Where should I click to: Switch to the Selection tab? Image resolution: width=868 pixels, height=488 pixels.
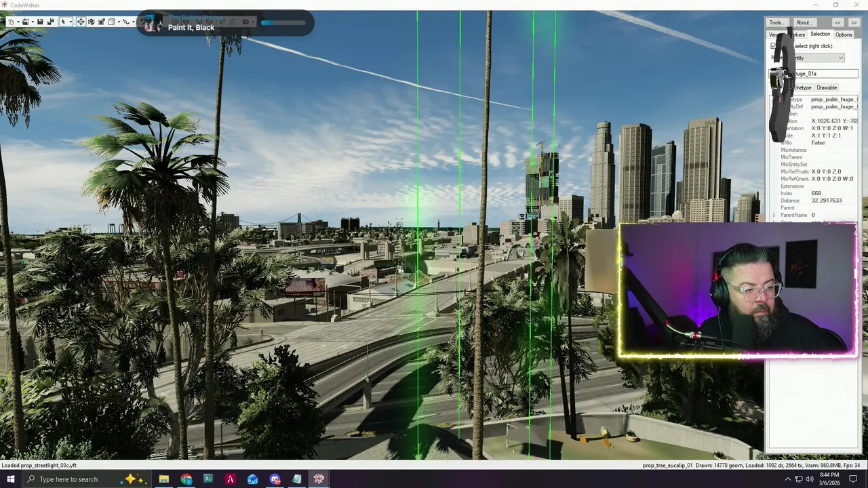coord(820,34)
